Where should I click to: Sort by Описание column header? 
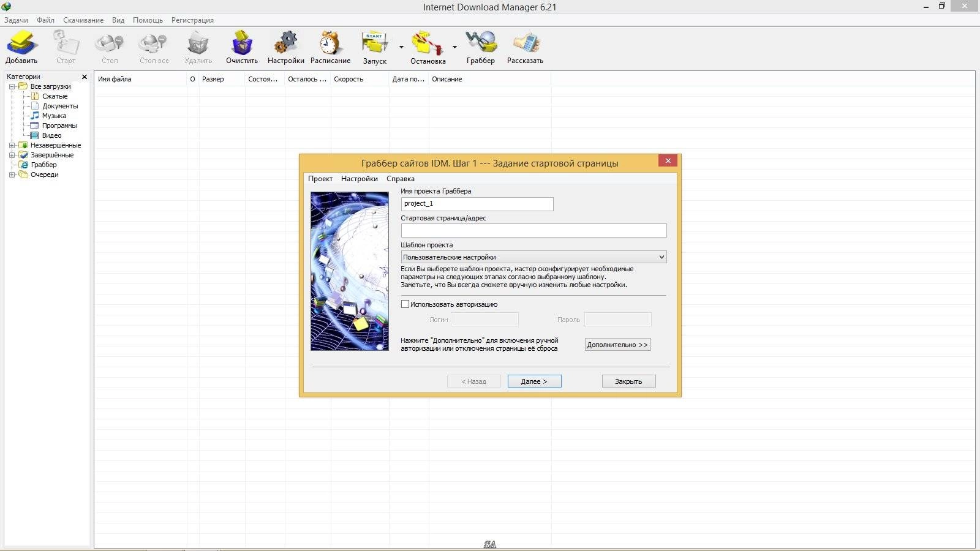click(x=489, y=79)
